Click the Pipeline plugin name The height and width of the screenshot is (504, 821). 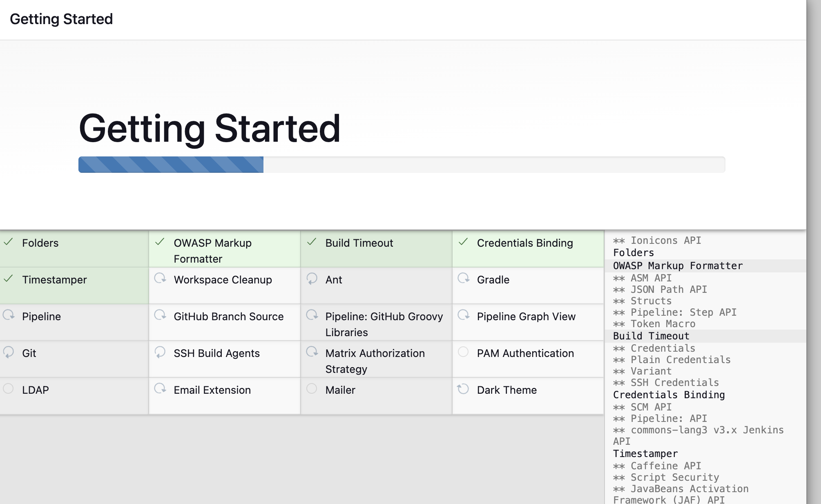pos(41,317)
